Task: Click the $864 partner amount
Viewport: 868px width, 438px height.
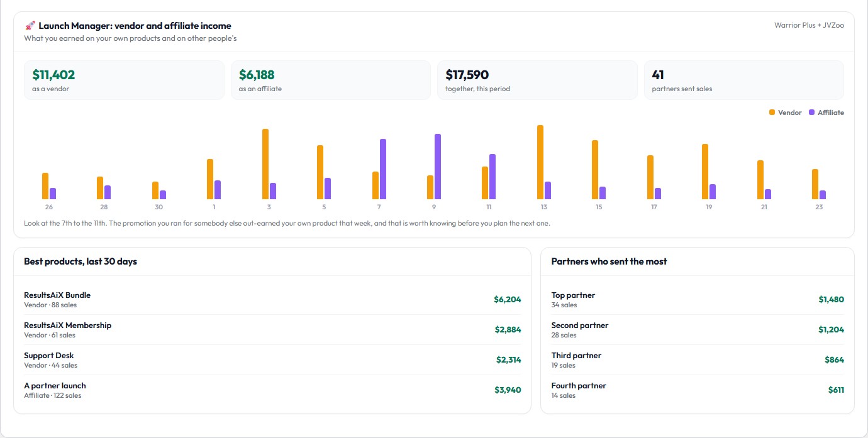Action: 835,360
